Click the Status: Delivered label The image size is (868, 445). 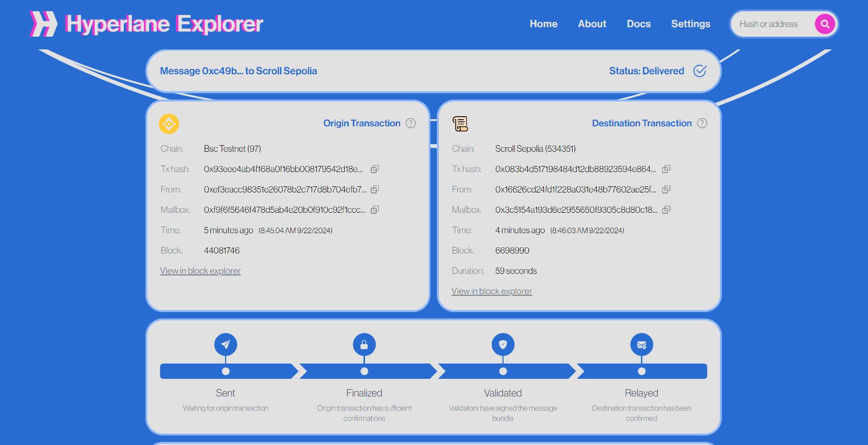pos(647,71)
